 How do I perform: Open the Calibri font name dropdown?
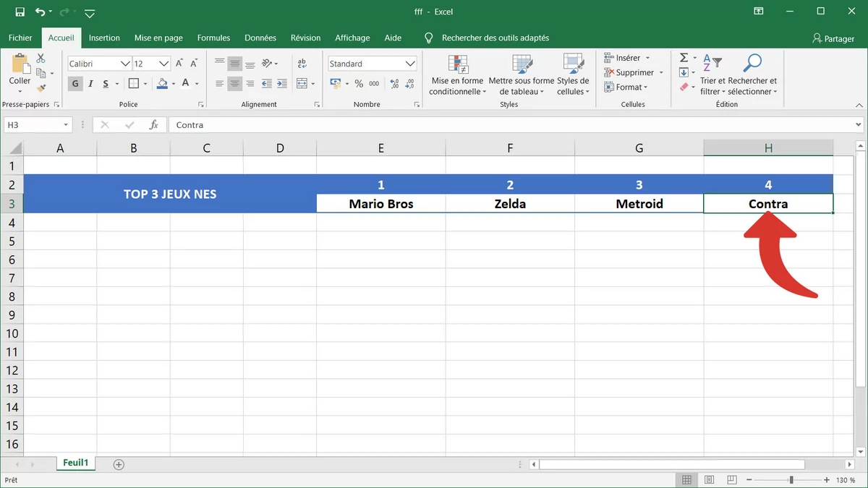[125, 64]
